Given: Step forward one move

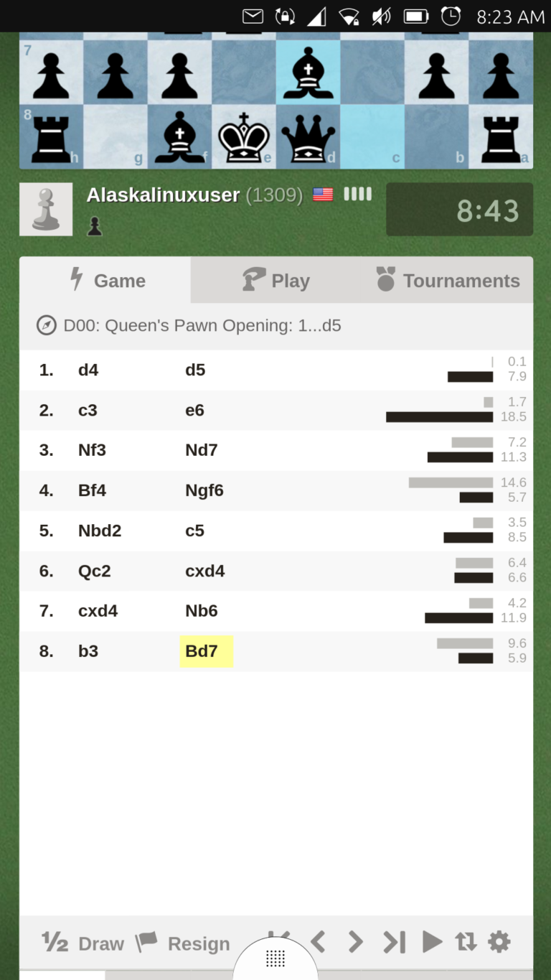Looking at the screenshot, I should 355,941.
